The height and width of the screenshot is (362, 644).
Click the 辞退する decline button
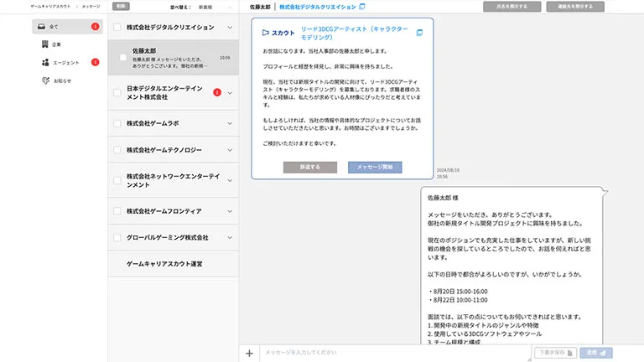pyautogui.click(x=310, y=168)
